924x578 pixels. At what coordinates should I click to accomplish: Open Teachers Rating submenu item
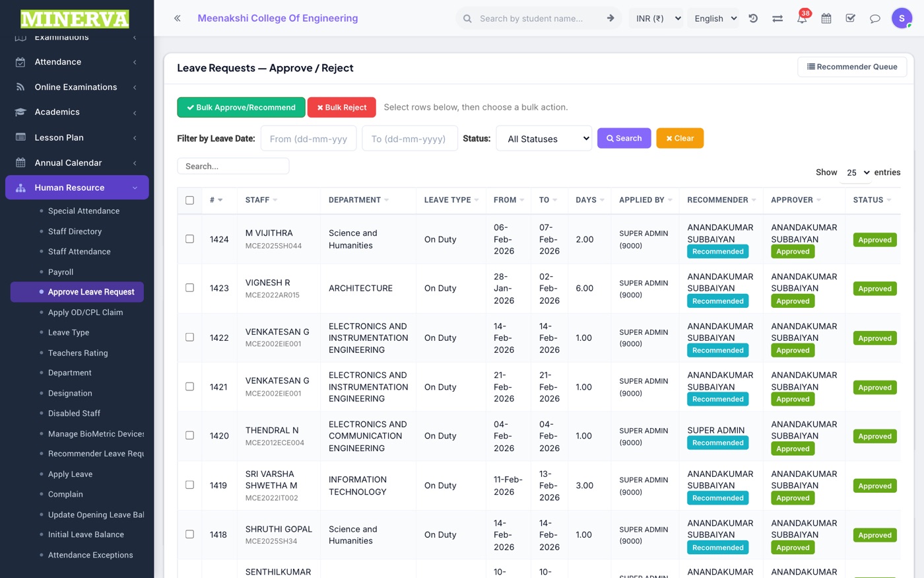point(78,353)
